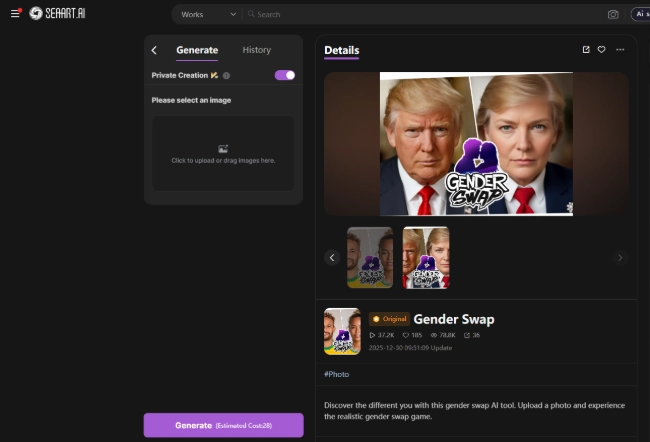
Task: Go back using the left arrow in Generate panel
Action: click(154, 50)
